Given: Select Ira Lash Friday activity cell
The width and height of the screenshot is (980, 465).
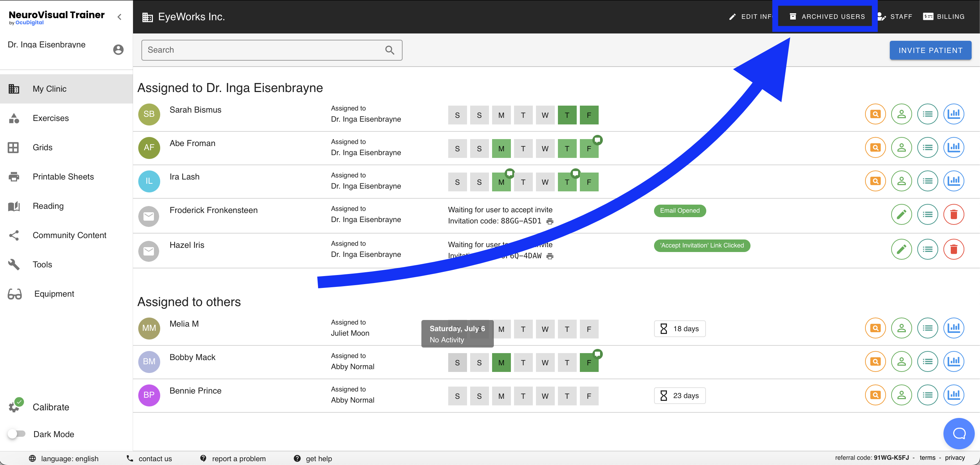Looking at the screenshot, I should (589, 182).
